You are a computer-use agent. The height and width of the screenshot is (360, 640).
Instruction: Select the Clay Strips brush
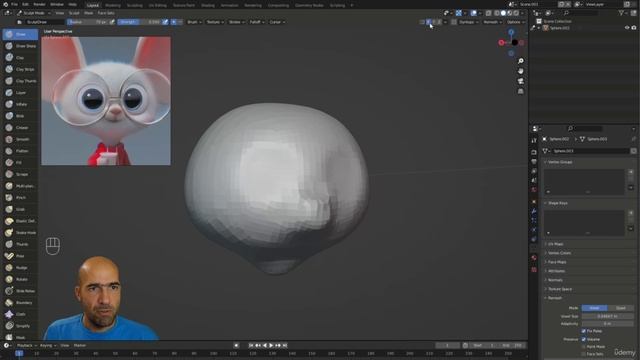pyautogui.click(x=20, y=69)
